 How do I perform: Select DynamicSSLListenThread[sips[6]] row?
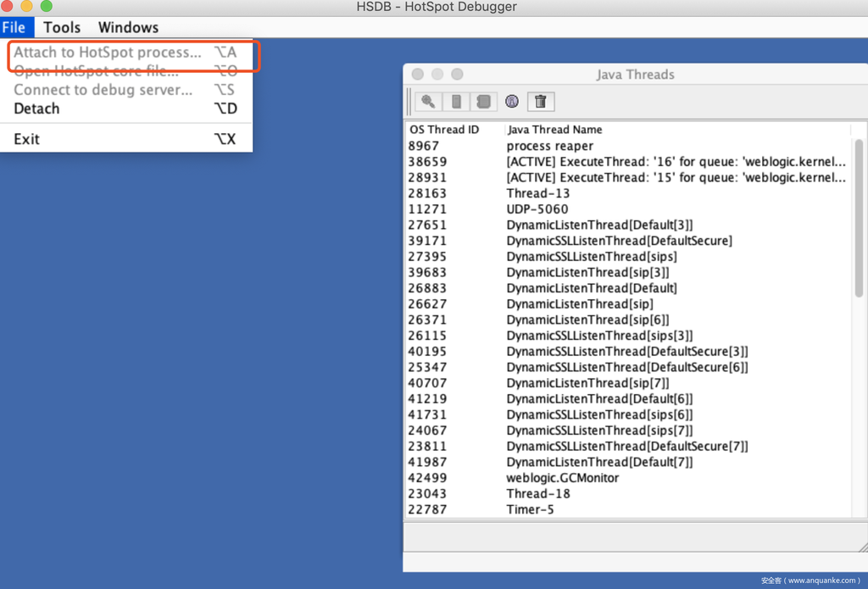628,414
